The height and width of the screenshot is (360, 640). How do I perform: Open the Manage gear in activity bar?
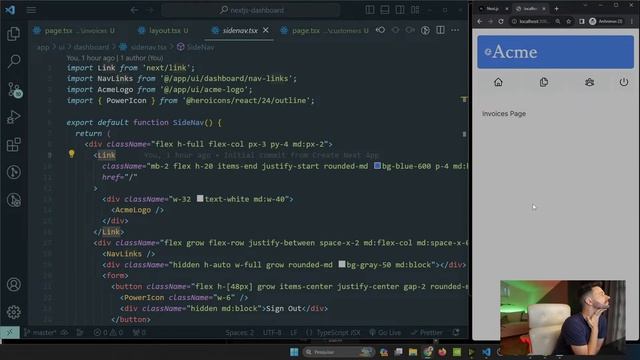13,312
